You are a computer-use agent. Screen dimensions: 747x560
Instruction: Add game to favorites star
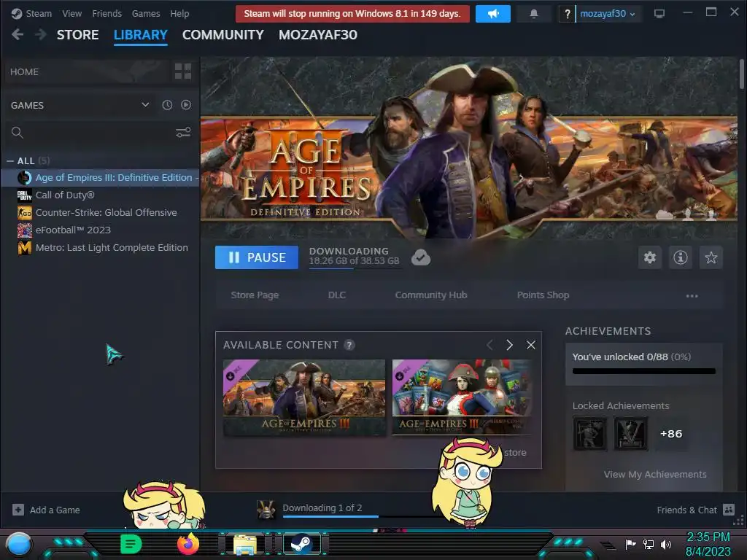tap(711, 257)
